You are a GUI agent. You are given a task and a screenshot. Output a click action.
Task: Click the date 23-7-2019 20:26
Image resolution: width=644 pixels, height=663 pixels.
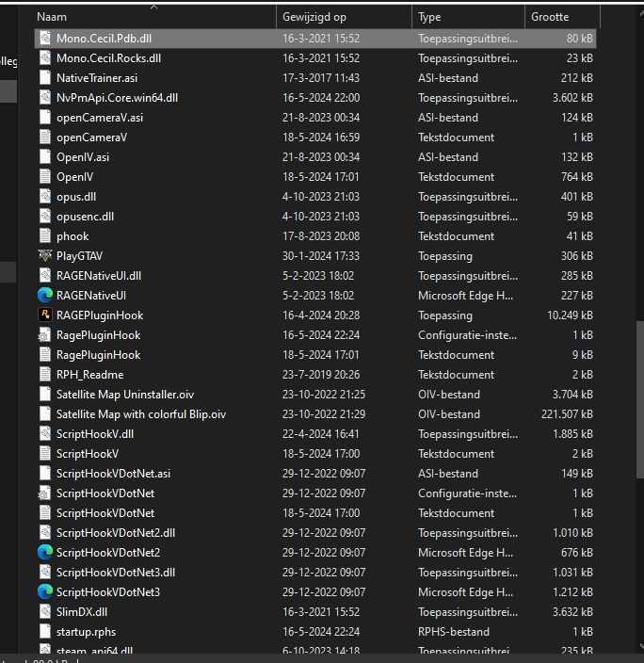[x=320, y=374]
